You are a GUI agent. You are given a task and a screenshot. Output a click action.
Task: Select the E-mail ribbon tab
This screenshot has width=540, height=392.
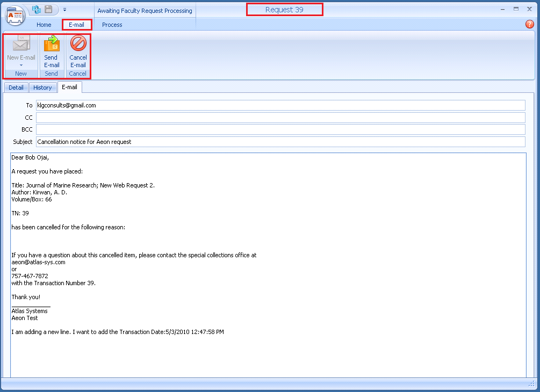point(76,25)
